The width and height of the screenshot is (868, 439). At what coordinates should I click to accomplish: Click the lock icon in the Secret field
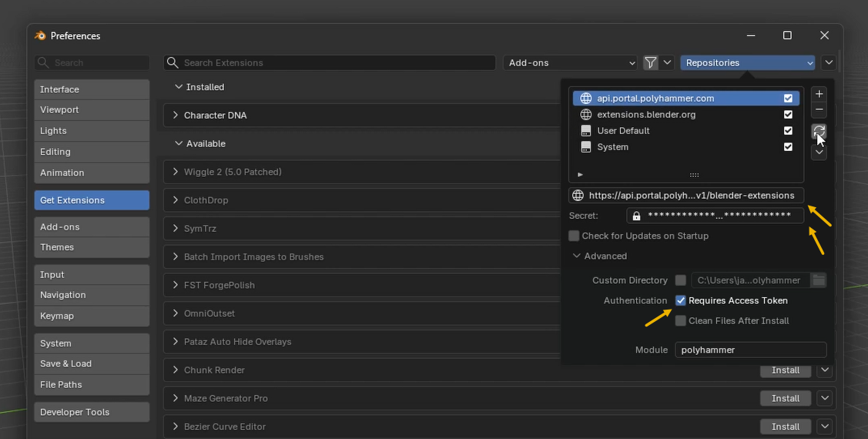click(x=637, y=216)
